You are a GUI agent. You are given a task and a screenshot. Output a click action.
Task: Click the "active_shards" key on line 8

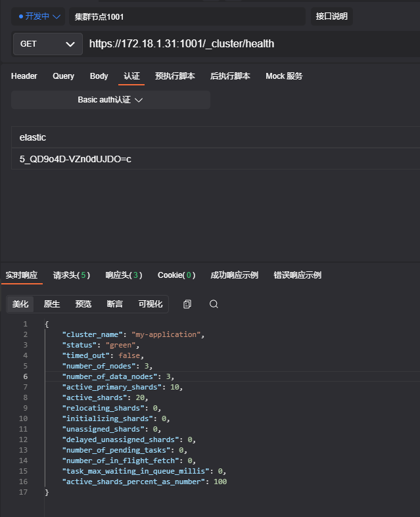pos(95,397)
